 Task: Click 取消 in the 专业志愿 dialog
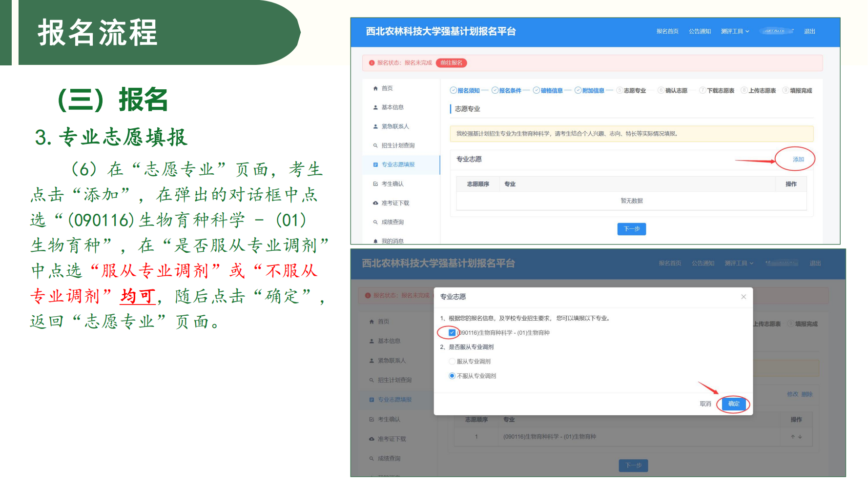[x=705, y=404]
